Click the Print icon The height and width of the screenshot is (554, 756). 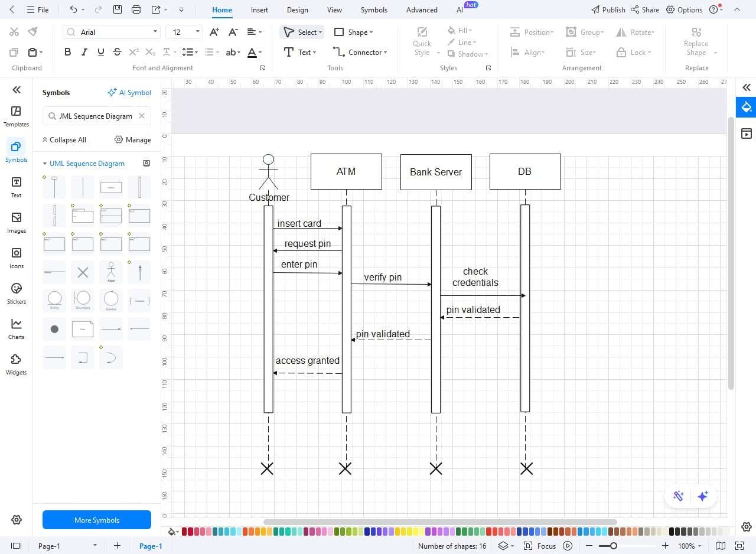(136, 9)
